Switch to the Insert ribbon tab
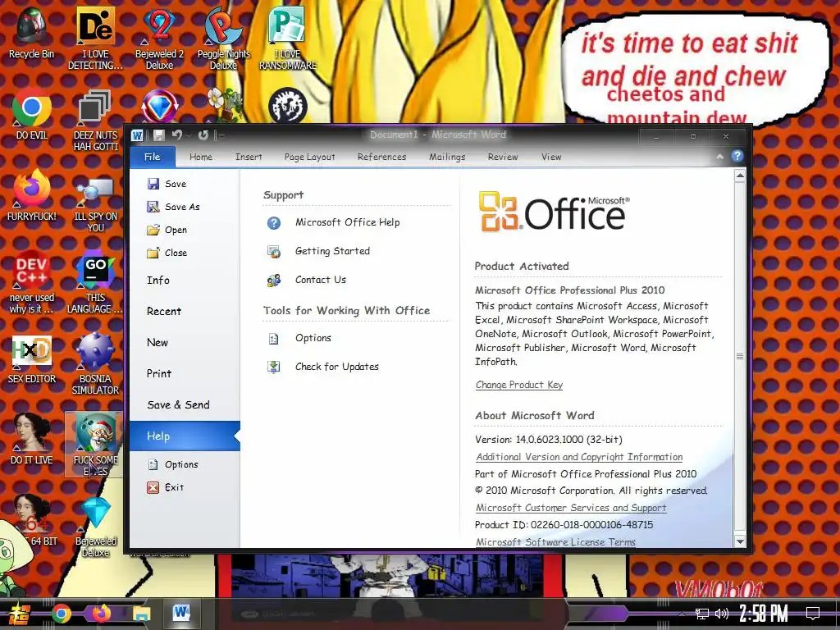 tap(249, 157)
